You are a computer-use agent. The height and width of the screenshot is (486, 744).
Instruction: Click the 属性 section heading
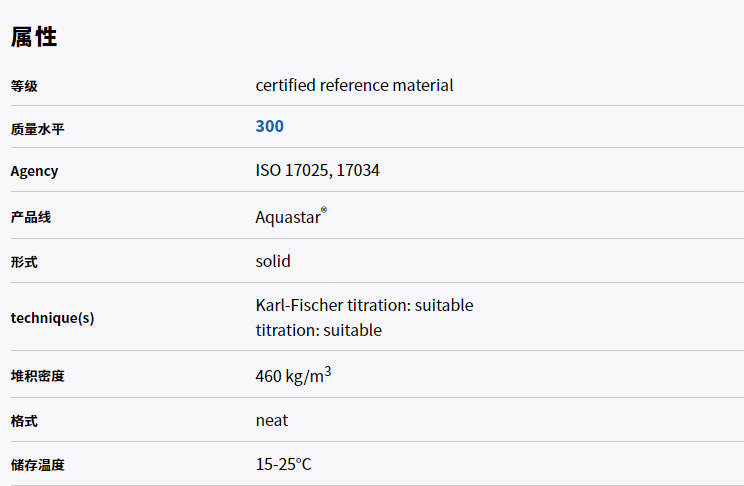34,38
